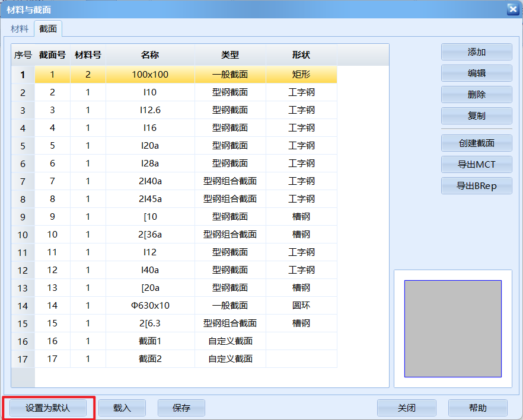This screenshot has height=420, width=523.
Task: Select the Φ630x10 circular ring section row
Action: [x=150, y=306]
